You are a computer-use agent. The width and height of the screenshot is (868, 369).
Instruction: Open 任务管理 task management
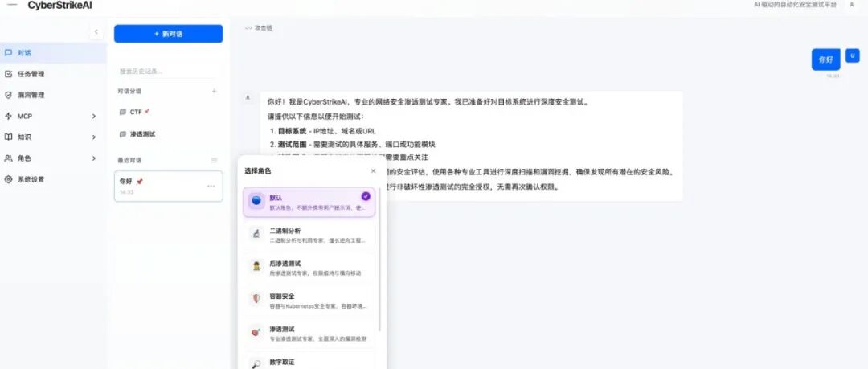(53, 74)
